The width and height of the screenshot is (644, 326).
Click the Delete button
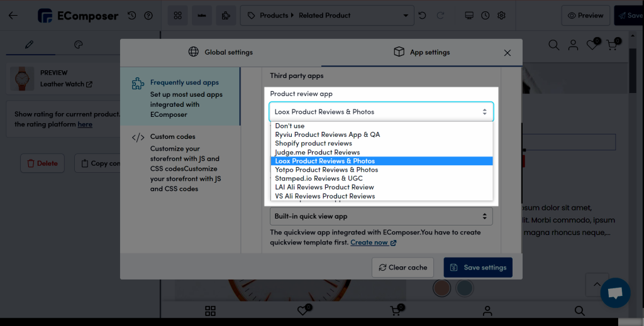coord(42,163)
